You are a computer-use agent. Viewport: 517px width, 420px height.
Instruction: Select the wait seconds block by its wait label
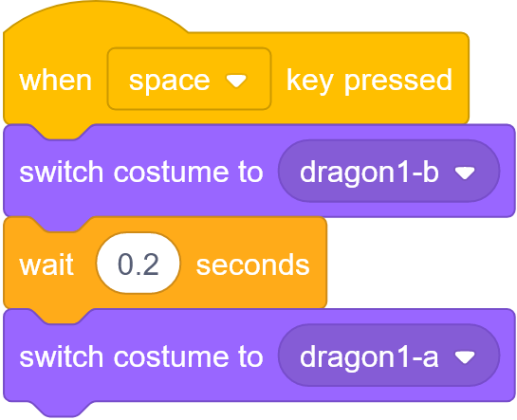pos(46,265)
